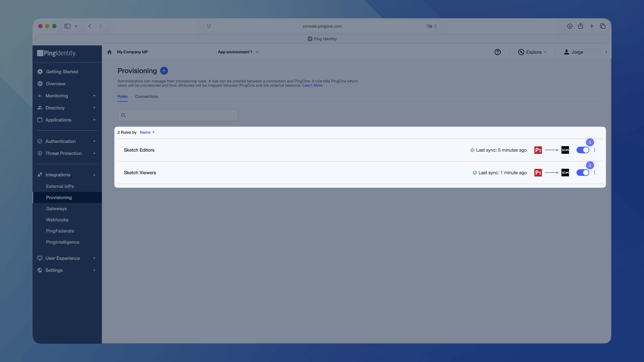Open Overview in sidebar
This screenshot has width=644, height=362.
pyautogui.click(x=56, y=84)
